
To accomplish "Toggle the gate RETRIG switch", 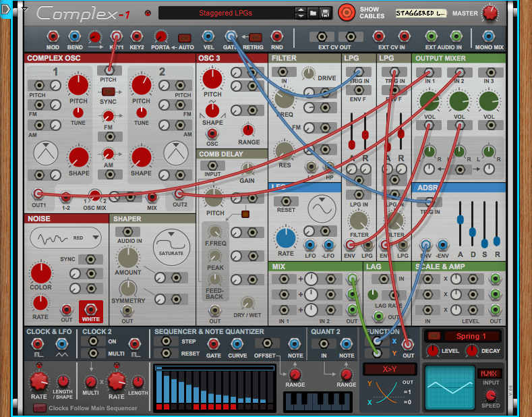I will click(x=255, y=37).
